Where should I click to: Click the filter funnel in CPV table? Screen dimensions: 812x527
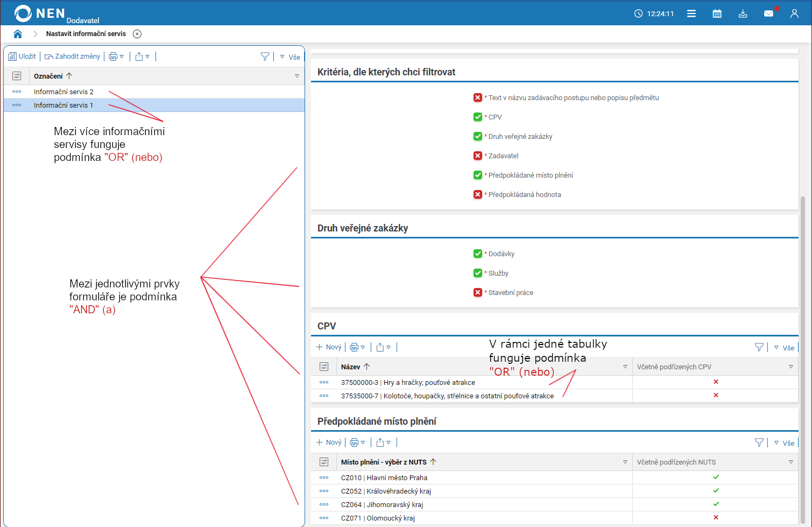(759, 347)
